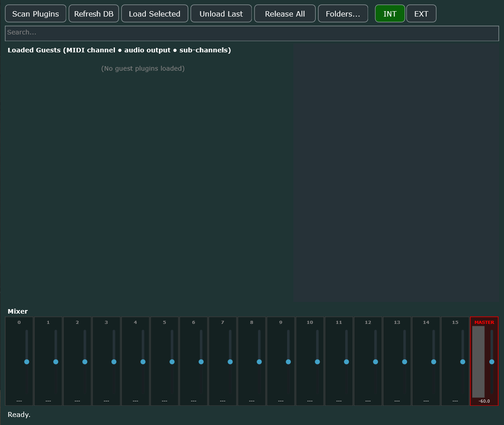The width and height of the screenshot is (504, 425).
Task: Click mixer channel 1 fader knob
Action: point(55,361)
